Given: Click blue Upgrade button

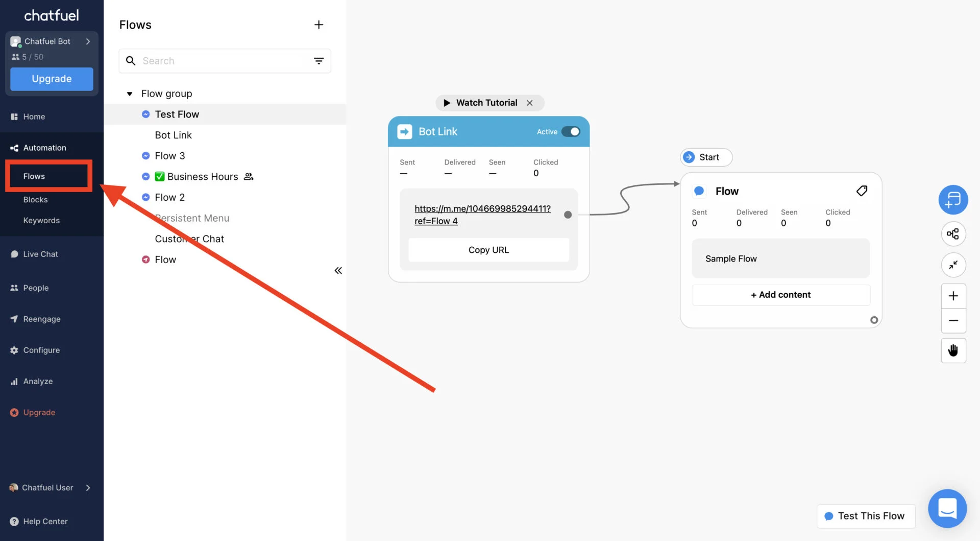Looking at the screenshot, I should (x=52, y=79).
